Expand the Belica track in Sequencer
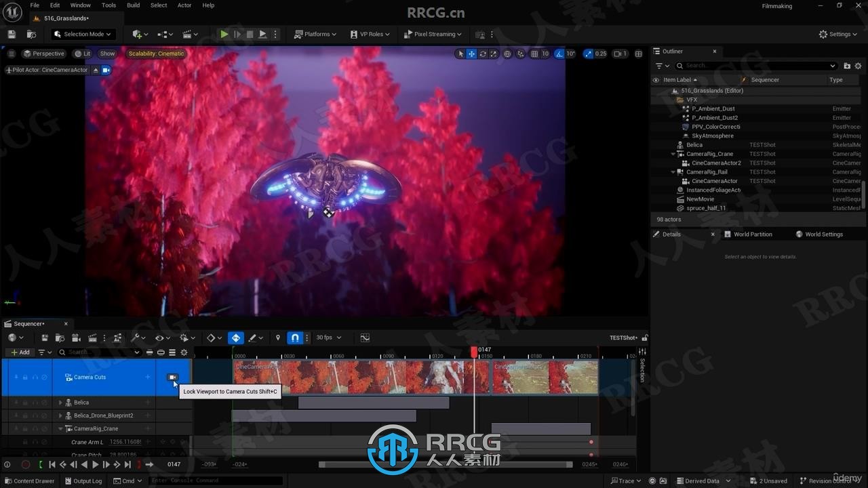Viewport: 868px width, 488px height. click(x=60, y=403)
